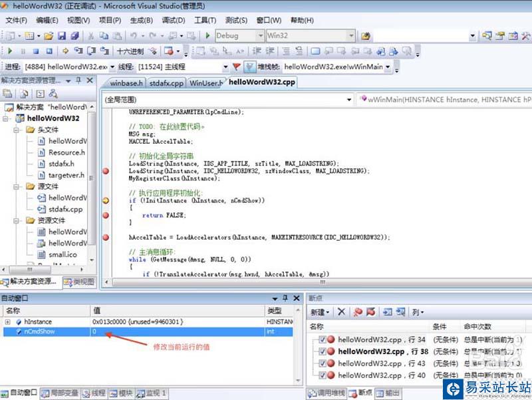This screenshot has width=532, height=400.
Task: Start debugging with the green arrow near Debug
Action: pos(207,35)
